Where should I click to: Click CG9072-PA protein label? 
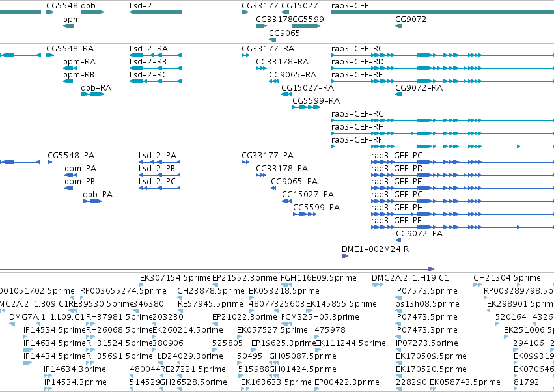419,234
